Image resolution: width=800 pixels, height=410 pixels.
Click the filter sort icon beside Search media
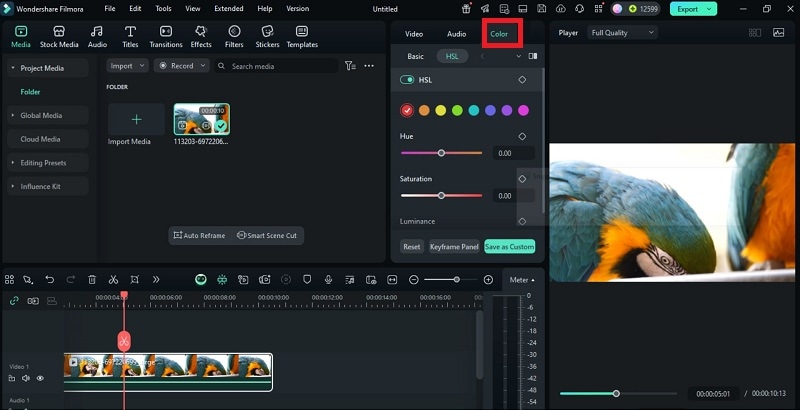[x=350, y=66]
